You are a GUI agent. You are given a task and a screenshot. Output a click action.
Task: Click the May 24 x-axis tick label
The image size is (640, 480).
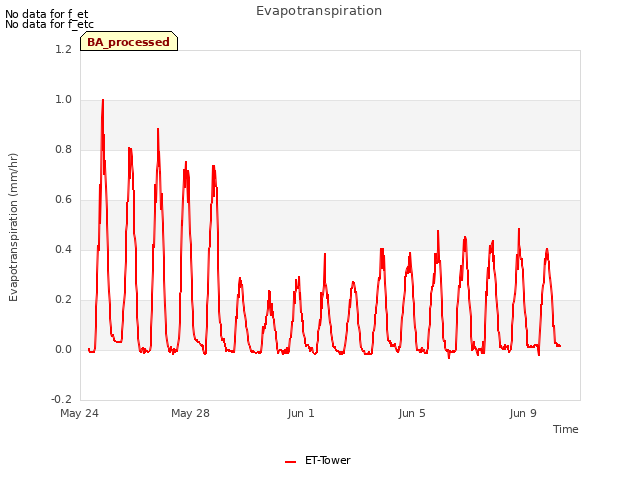pyautogui.click(x=80, y=413)
